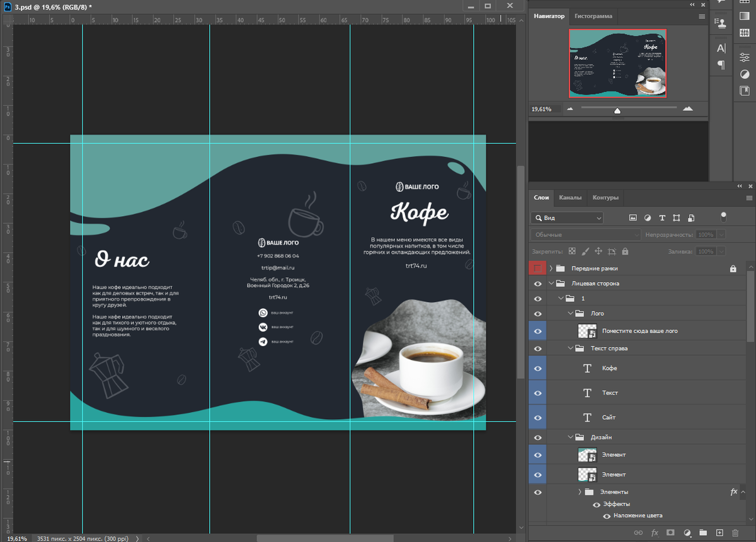Open the Непрозрачность opacity dropdown arrow
Viewport: 756px width, 542px height.
coord(721,234)
